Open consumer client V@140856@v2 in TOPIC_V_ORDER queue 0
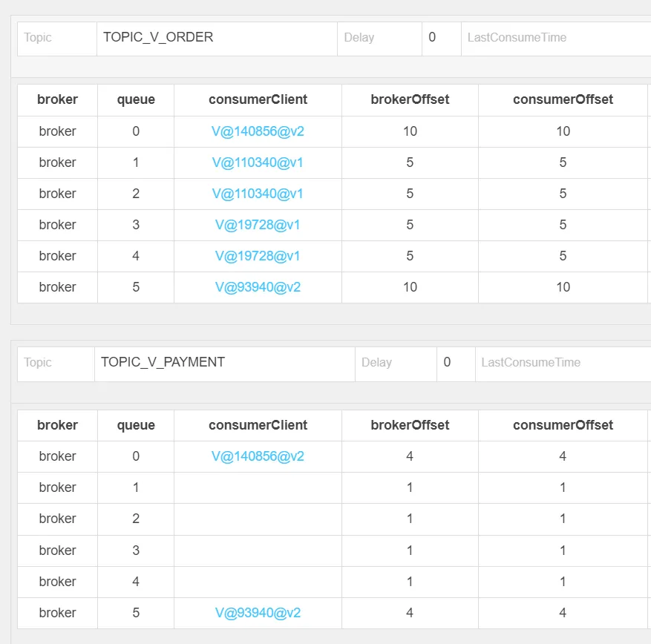Screen dimensions: 651x644 click(258, 131)
